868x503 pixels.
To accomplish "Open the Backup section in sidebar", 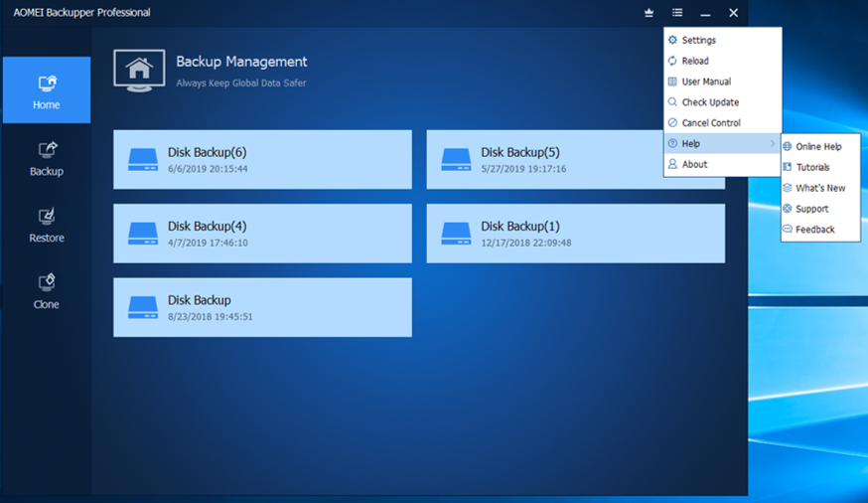I will 47,158.
